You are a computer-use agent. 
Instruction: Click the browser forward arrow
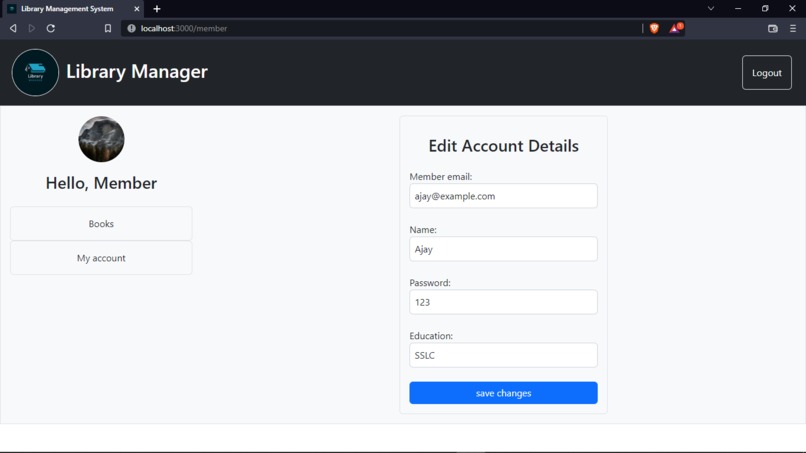click(32, 28)
